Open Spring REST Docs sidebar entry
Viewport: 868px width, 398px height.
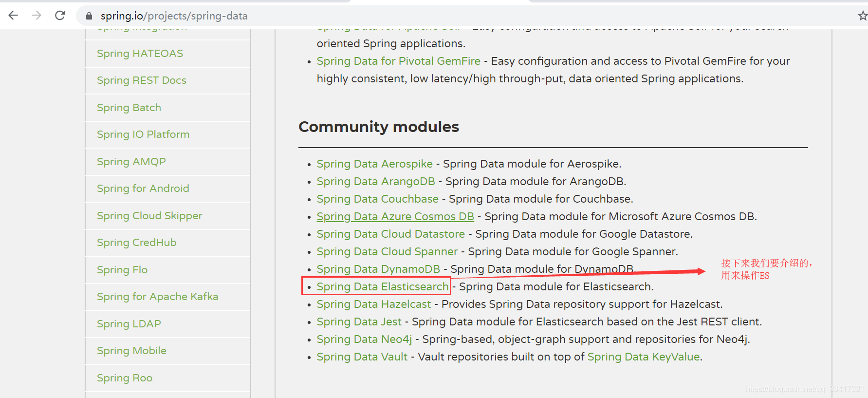pos(142,80)
